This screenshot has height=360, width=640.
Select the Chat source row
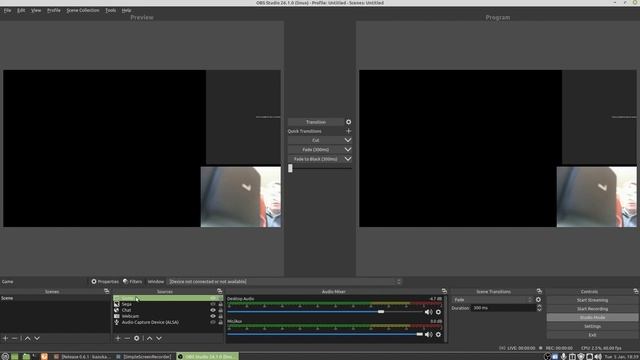pyautogui.click(x=168, y=310)
